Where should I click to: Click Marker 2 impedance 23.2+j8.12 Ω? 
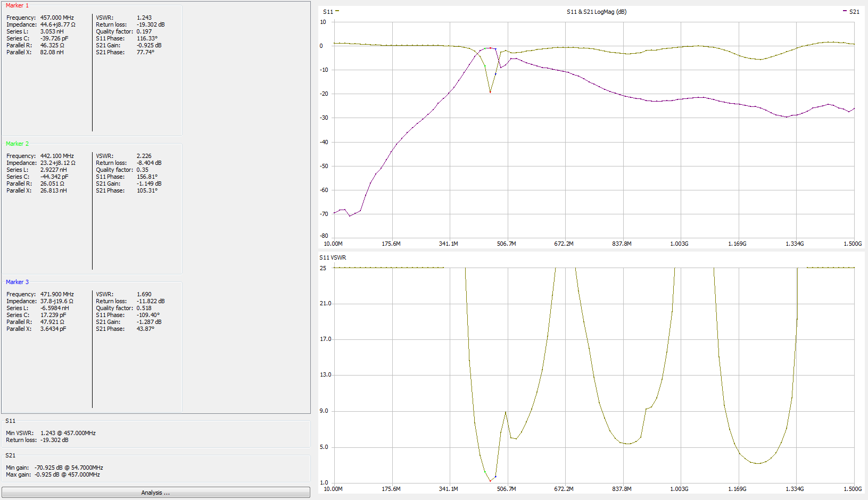58,163
